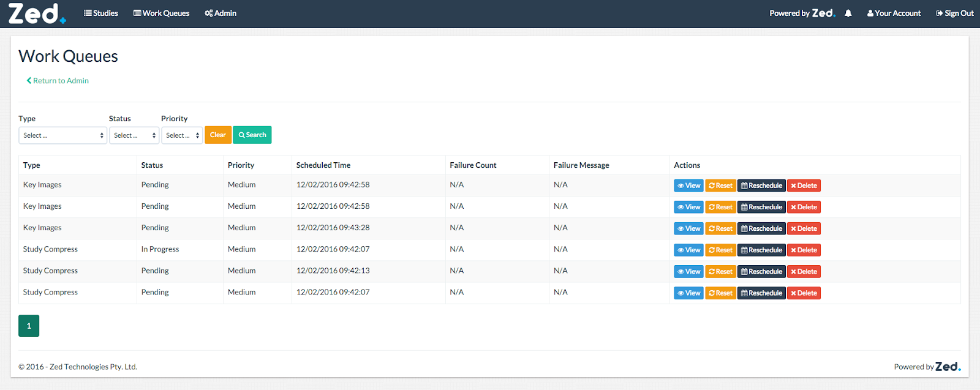View Key Images 09:43:28 item
The height and width of the screenshot is (390, 980).
pos(688,228)
